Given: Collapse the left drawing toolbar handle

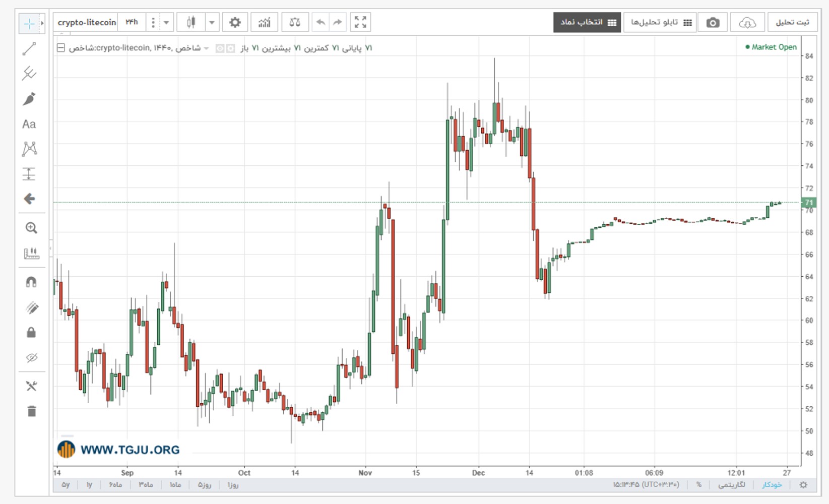Looking at the screenshot, I should point(50,248).
